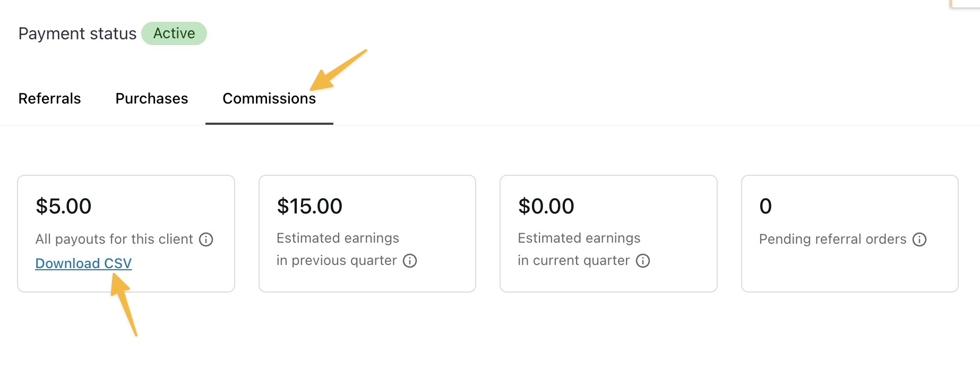Click info icon for current quarter earnings

coord(643,261)
